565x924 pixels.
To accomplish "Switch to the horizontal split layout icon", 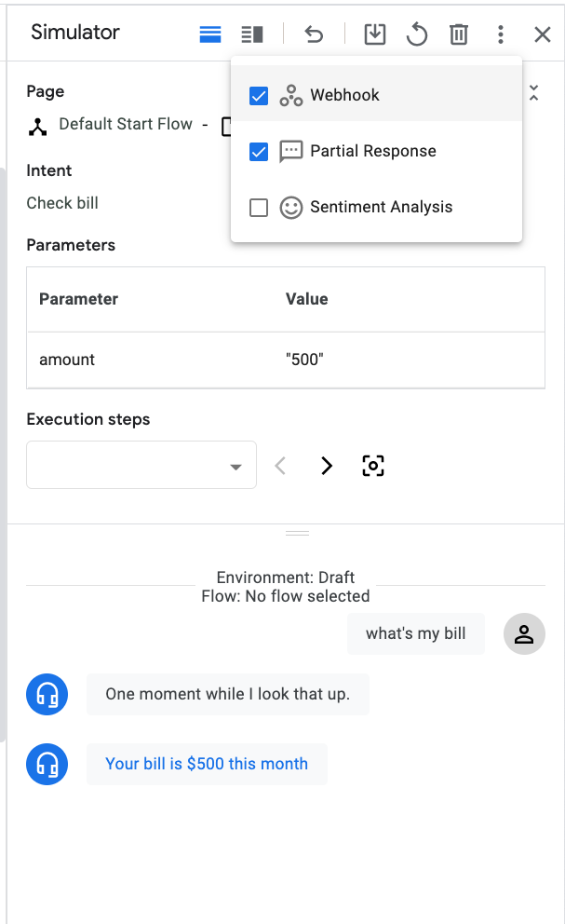I will point(210,34).
